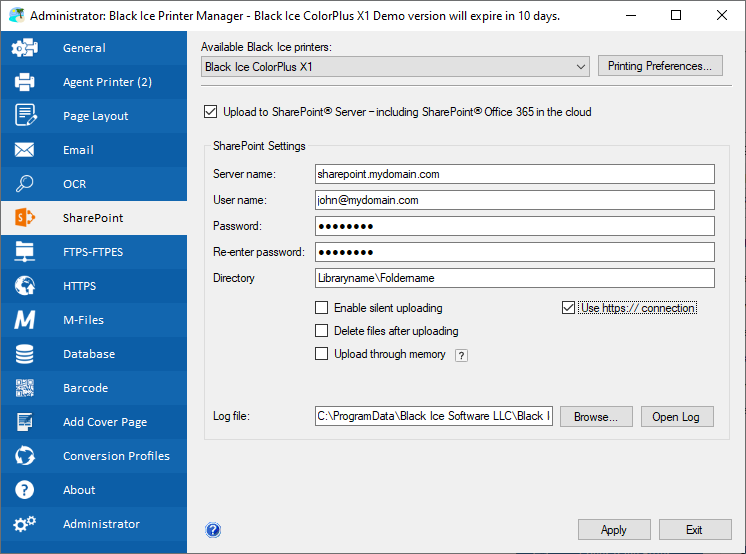Click the Email envelope icon
Screen dimensions: 746x554
point(24,150)
